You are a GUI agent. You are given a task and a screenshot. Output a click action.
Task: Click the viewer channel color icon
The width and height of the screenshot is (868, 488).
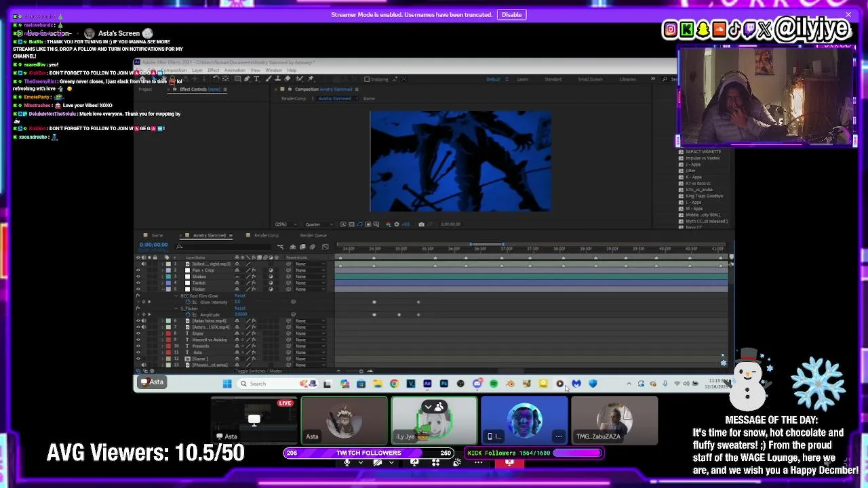388,224
